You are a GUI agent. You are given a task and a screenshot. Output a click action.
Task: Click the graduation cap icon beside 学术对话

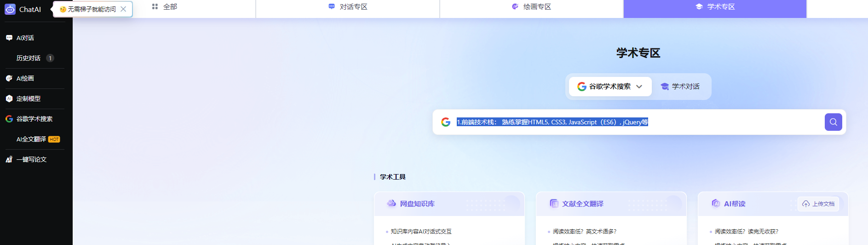tap(665, 87)
